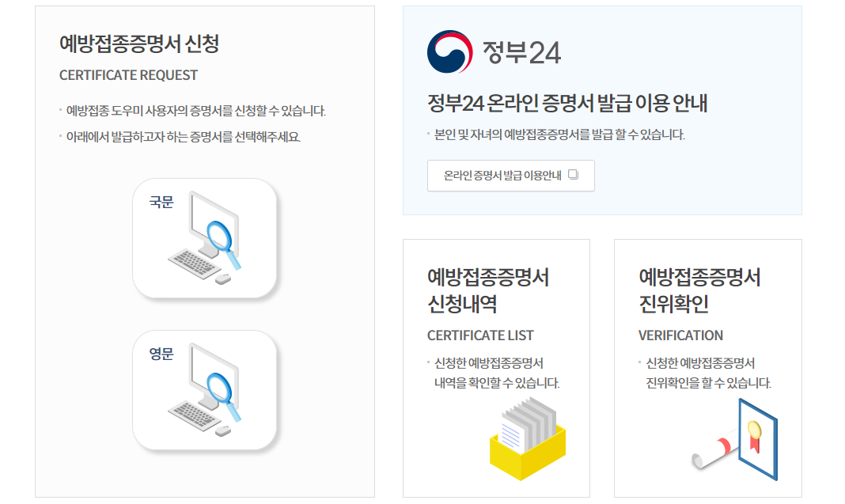Open 예방접종증명서 신청내역 heading
Screen dimensions: 845x504
point(488,291)
